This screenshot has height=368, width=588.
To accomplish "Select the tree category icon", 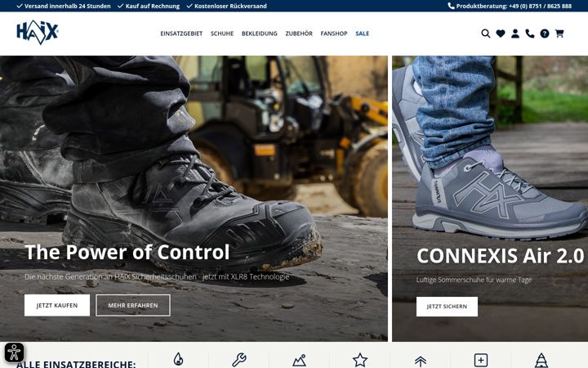I will tap(541, 360).
